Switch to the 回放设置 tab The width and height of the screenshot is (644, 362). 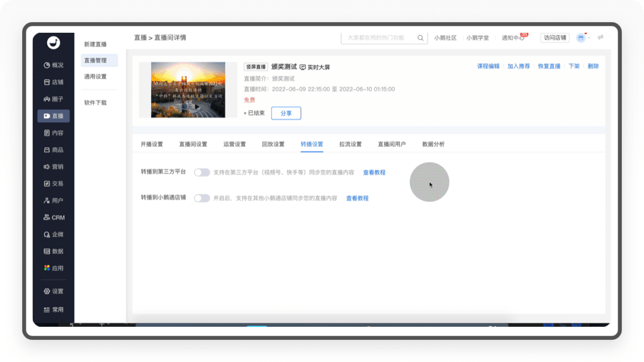tap(273, 144)
